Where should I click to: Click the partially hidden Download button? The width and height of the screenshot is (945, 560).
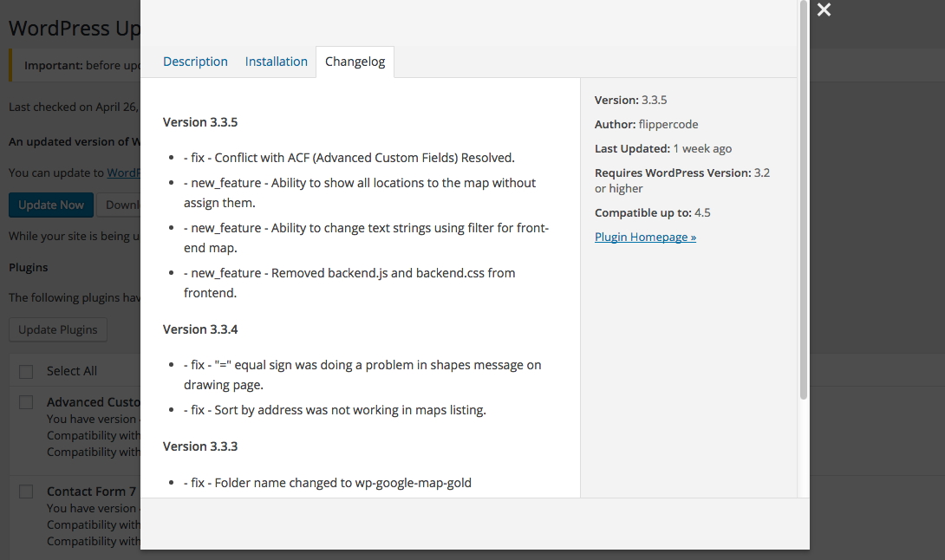click(x=119, y=205)
